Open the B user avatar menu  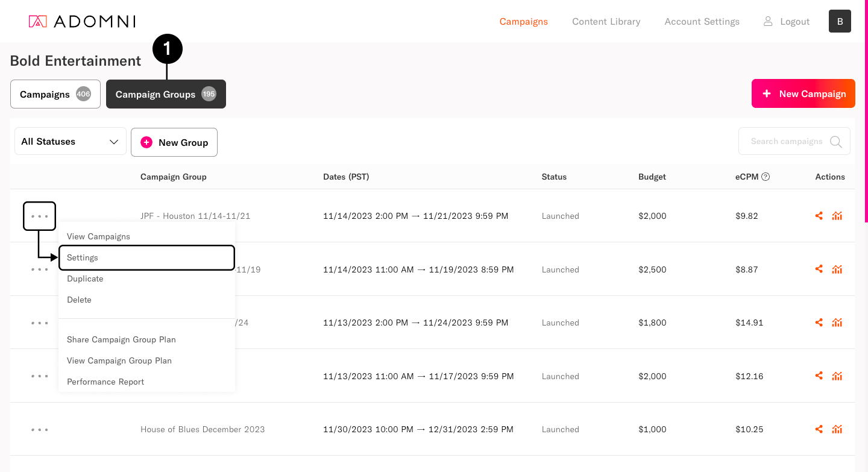[x=840, y=21]
